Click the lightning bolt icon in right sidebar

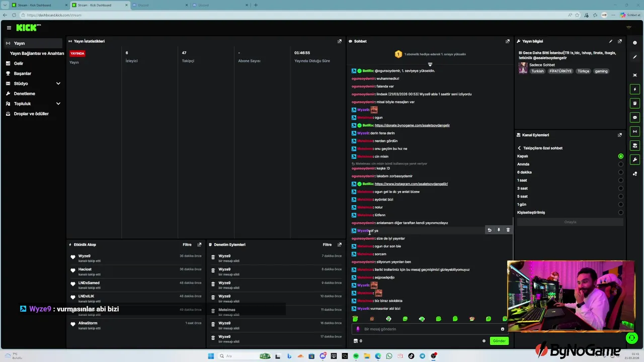635,89
